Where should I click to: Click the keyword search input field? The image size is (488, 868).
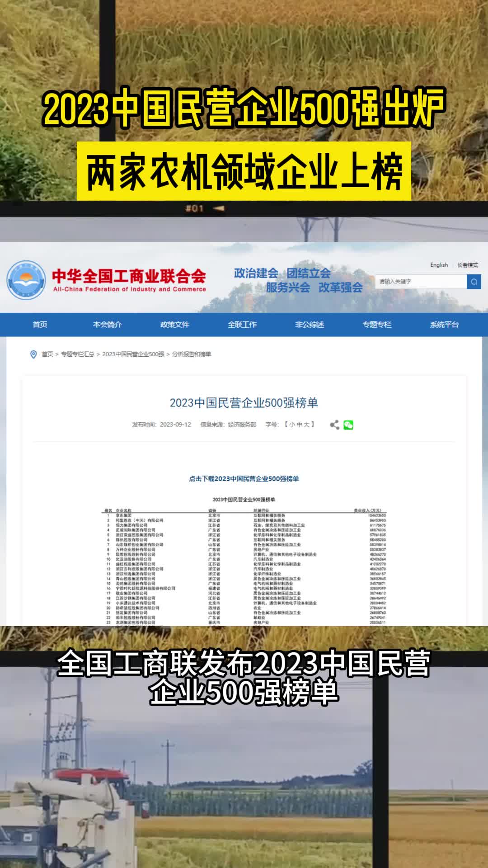point(421,282)
